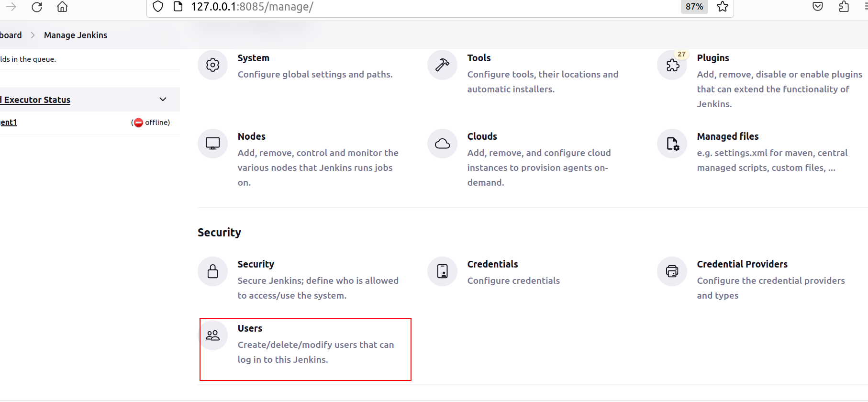The width and height of the screenshot is (868, 402).
Task: Click the site information page icon
Action: click(178, 7)
